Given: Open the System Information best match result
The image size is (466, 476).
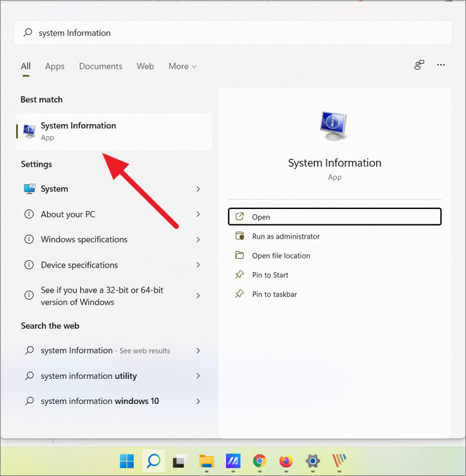Looking at the screenshot, I should (114, 131).
